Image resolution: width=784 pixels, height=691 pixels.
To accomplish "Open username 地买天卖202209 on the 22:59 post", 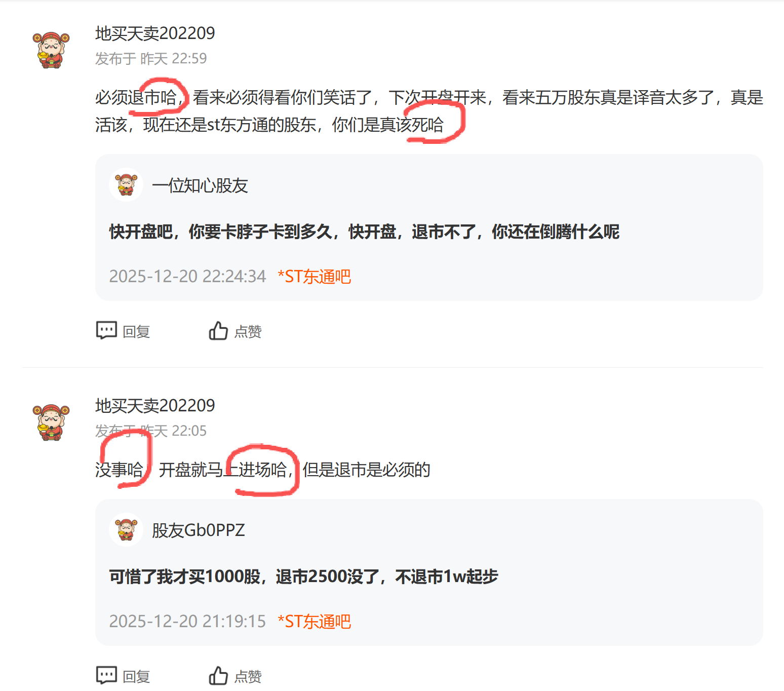I will click(x=155, y=33).
